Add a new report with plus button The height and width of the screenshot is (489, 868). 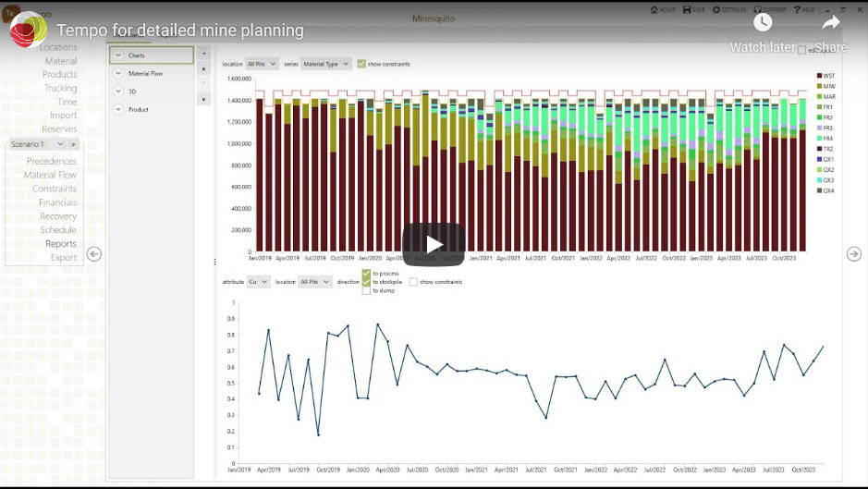point(203,54)
